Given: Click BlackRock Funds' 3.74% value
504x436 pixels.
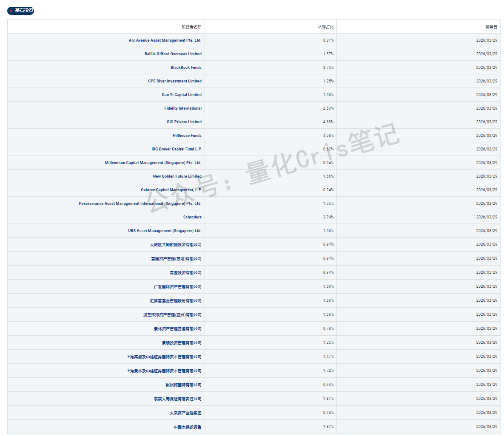Looking at the screenshot, I should 328,68.
